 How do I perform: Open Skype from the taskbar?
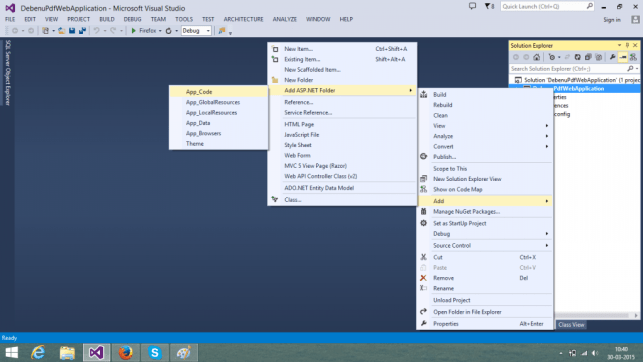pos(155,353)
